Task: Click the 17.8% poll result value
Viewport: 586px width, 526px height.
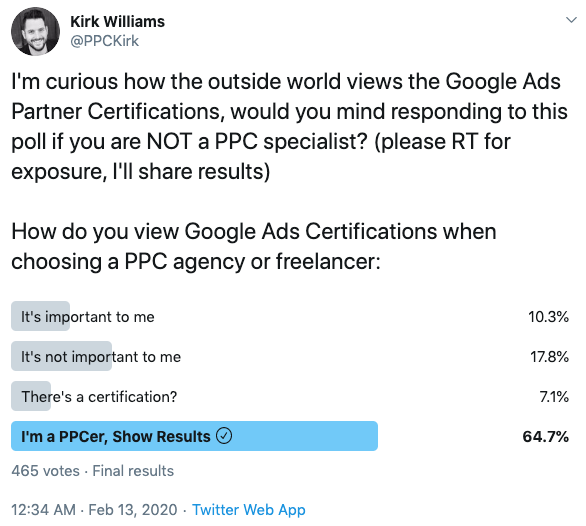Action: (549, 357)
